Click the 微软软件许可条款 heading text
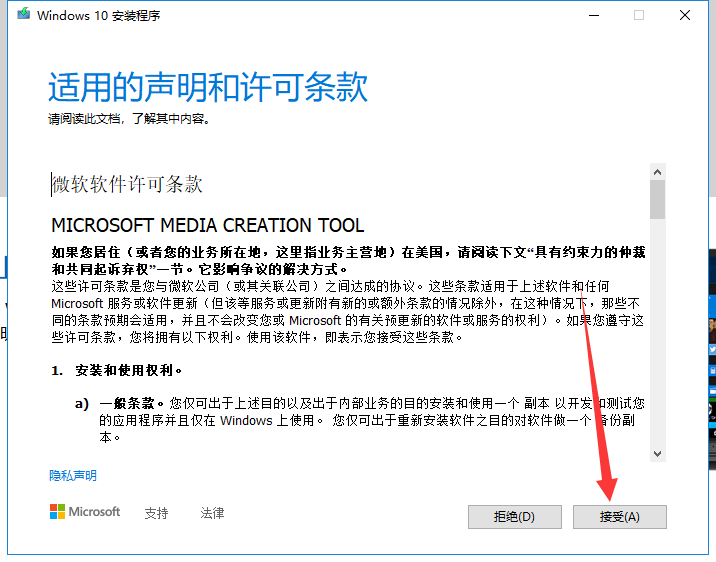This screenshot has height=562, width=716. coord(127,184)
